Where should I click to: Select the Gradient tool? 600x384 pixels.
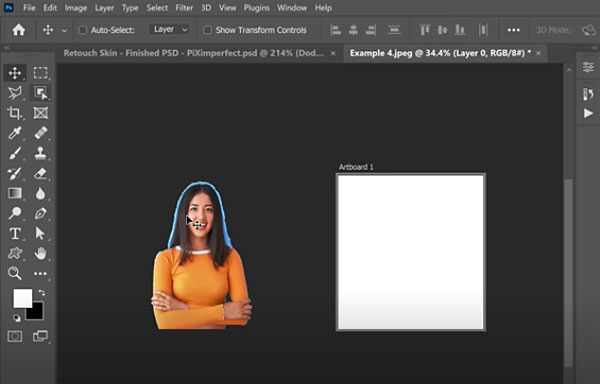coord(15,193)
